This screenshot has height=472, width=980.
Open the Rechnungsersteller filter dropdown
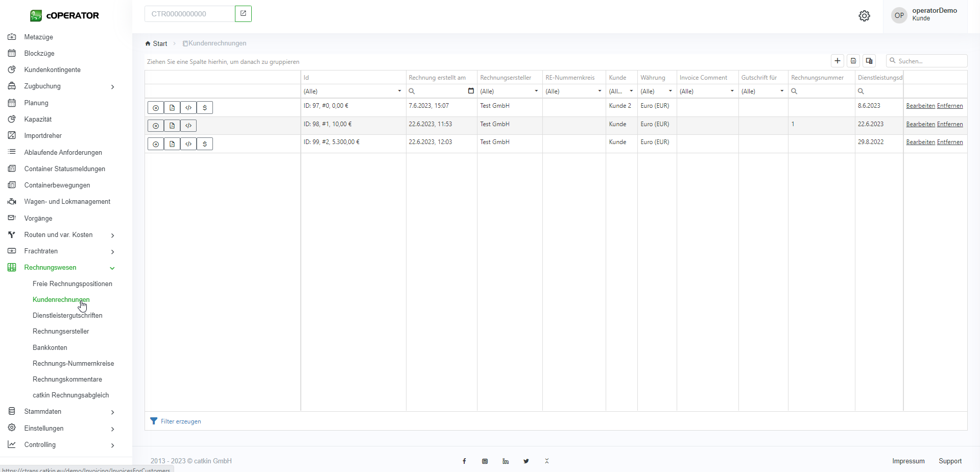pyautogui.click(x=536, y=91)
